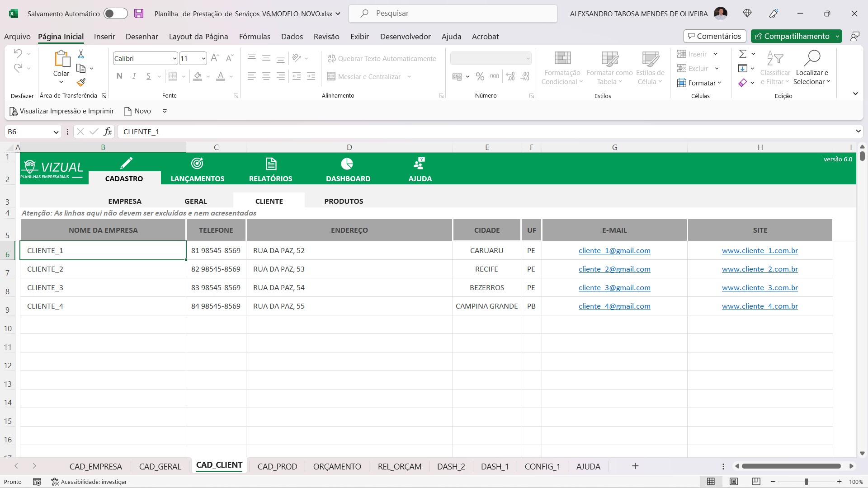Adjust the zoom slider in status bar
Viewport: 868px width, 488px height.
807,482
